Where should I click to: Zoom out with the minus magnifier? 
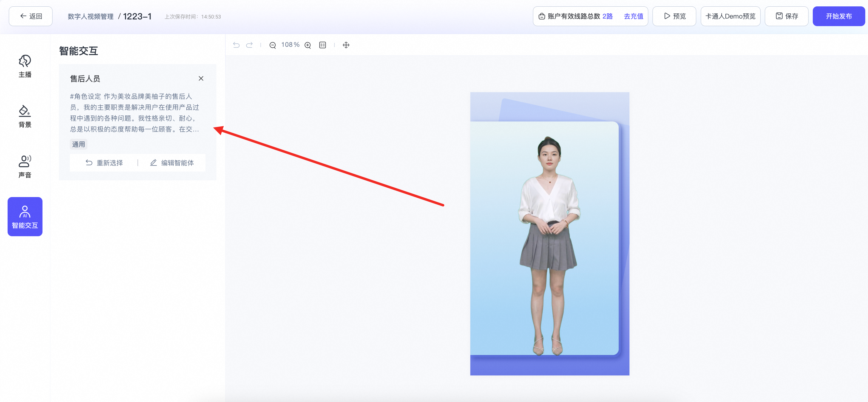click(273, 45)
